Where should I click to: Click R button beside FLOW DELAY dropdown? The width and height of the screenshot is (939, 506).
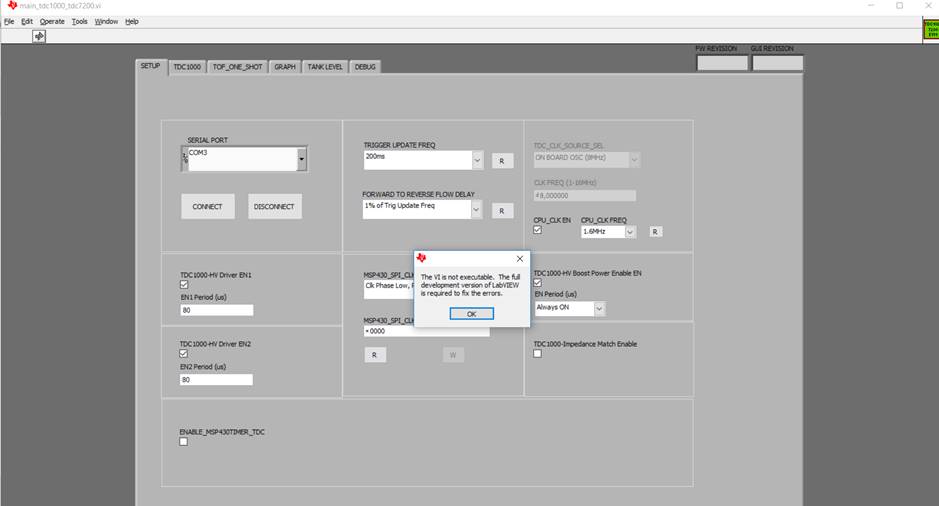click(x=502, y=211)
